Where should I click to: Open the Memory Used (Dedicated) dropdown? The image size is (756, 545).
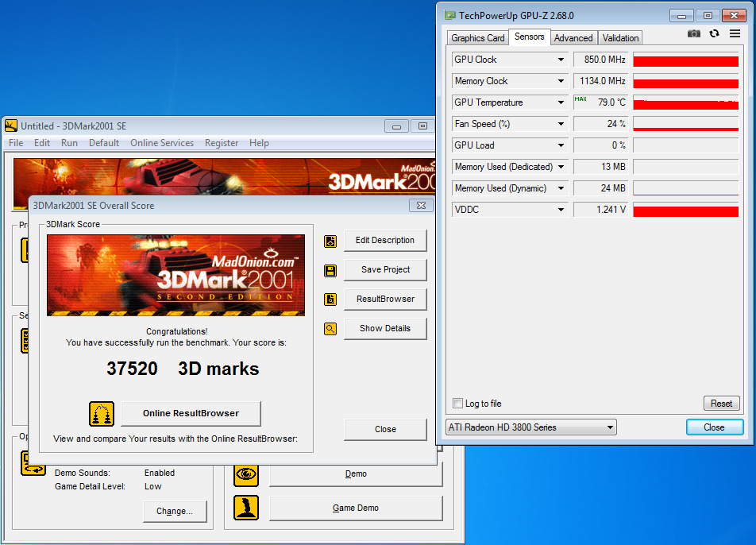(561, 167)
